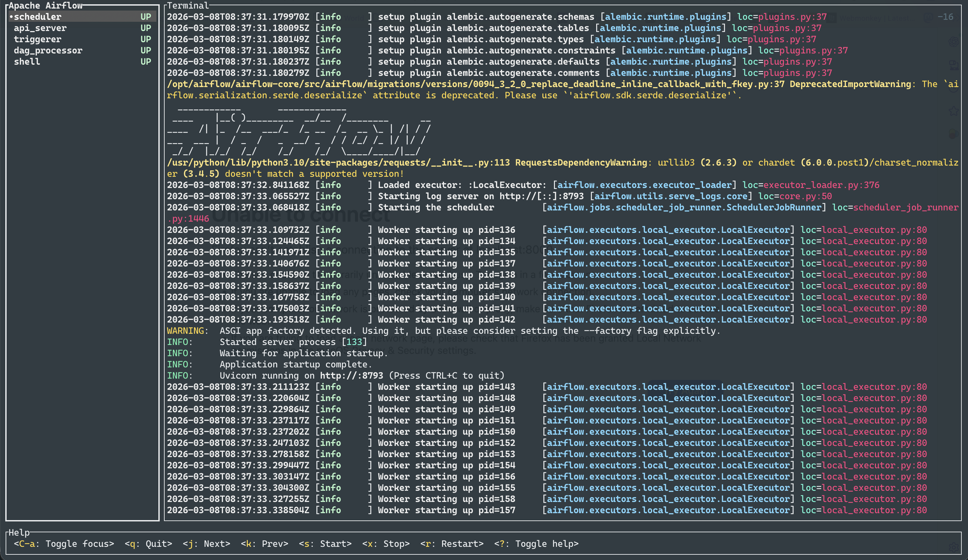Click the Quit shortcut in Help bar

point(148,544)
